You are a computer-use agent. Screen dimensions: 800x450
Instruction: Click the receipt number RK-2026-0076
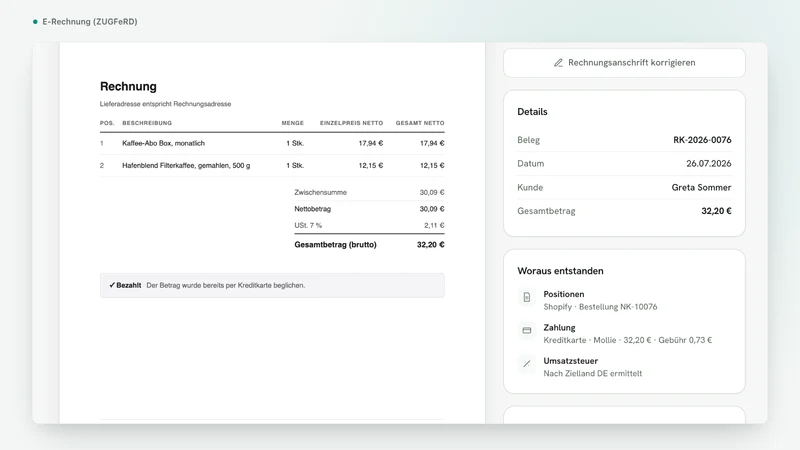702,140
